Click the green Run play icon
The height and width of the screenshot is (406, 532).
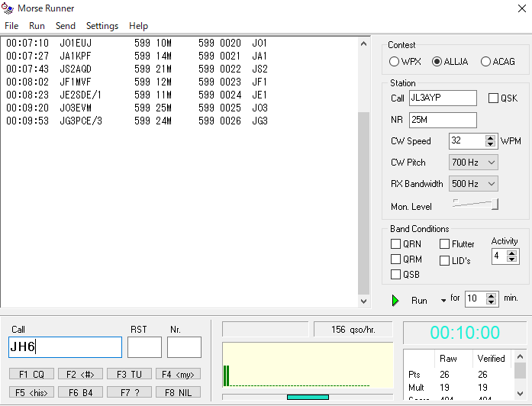coord(395,301)
